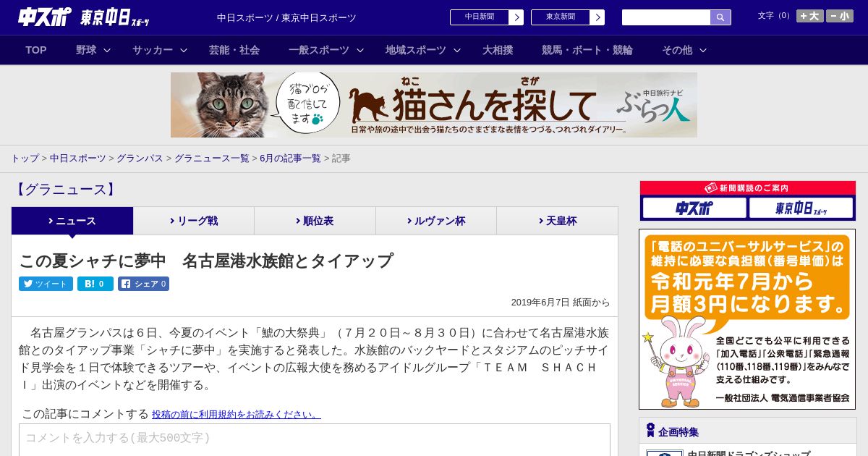Screen dimensions: 868x456
Task: Expand the 野球 navigation dropdown
Action: pos(93,50)
